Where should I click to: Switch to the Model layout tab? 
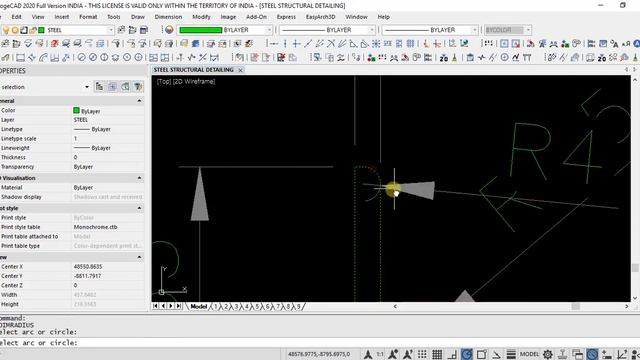198,306
